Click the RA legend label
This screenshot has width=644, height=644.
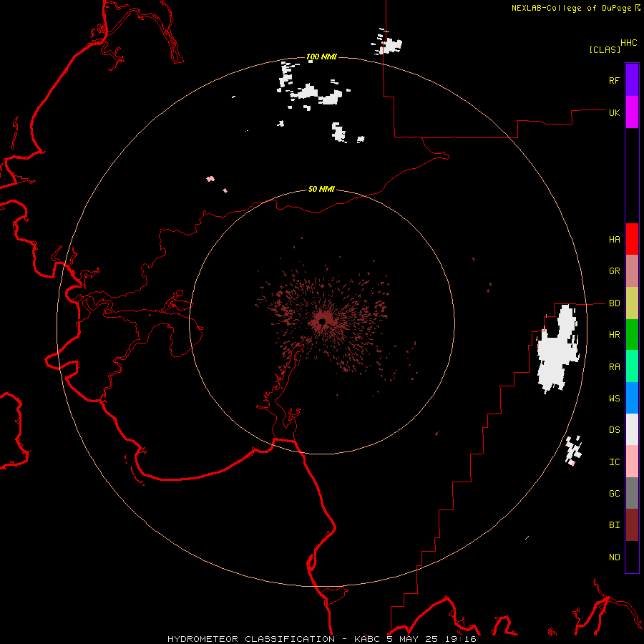pyautogui.click(x=614, y=367)
